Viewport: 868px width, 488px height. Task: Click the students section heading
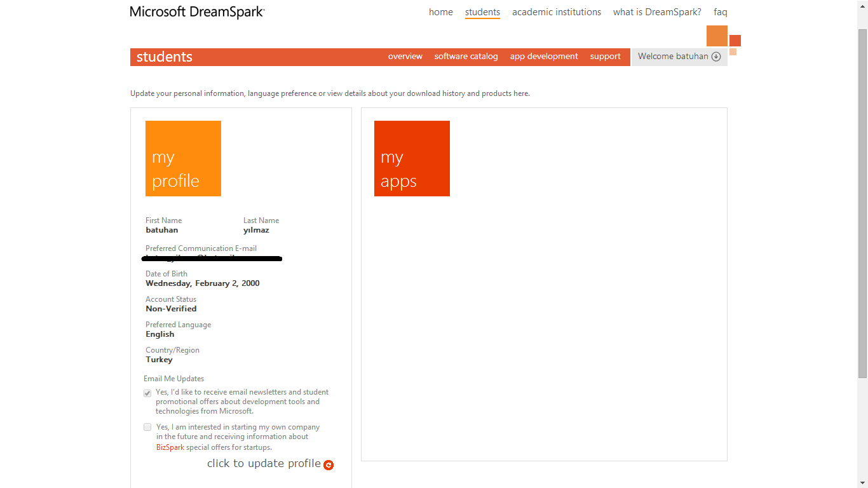[165, 57]
